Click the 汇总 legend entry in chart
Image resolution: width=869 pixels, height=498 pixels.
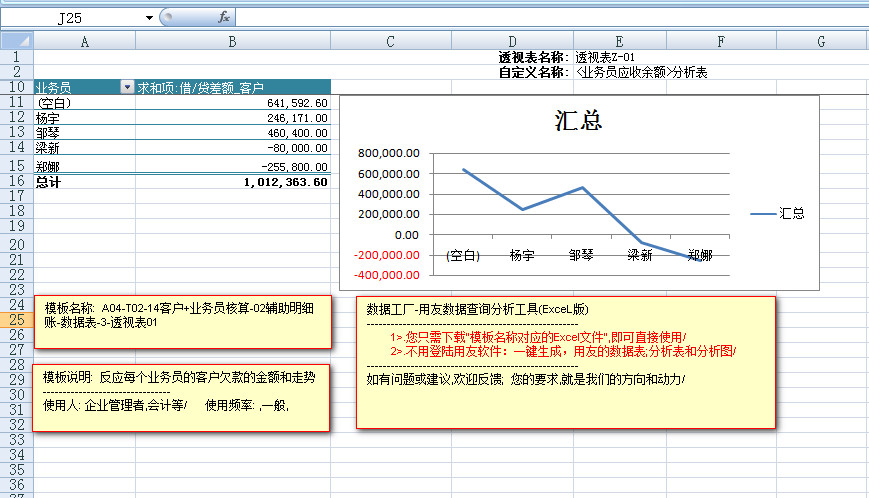(x=779, y=213)
